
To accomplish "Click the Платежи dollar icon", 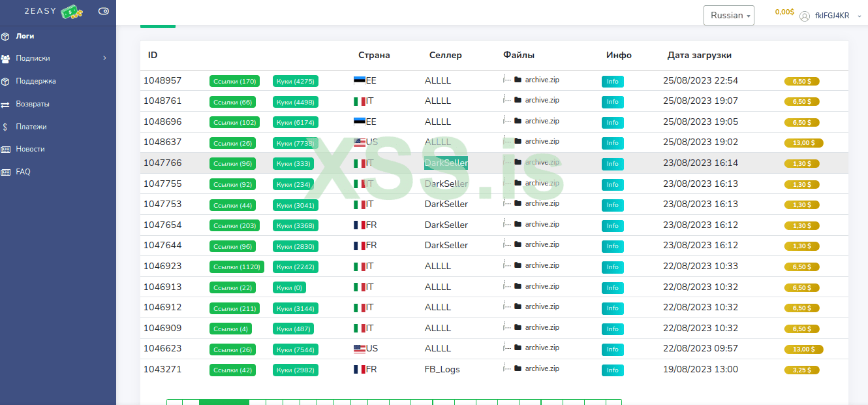I will [5, 127].
